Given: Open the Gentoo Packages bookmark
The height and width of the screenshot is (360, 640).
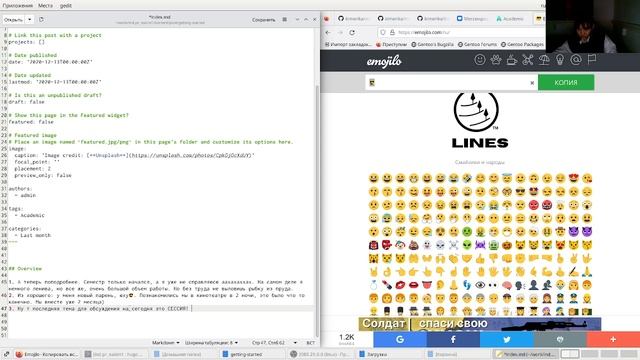Looking at the screenshot, I should (x=522, y=44).
